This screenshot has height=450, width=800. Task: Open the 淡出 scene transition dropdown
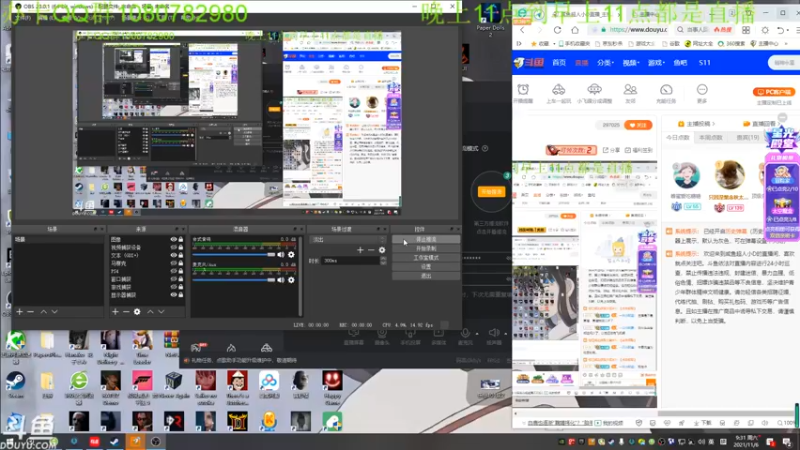point(347,239)
